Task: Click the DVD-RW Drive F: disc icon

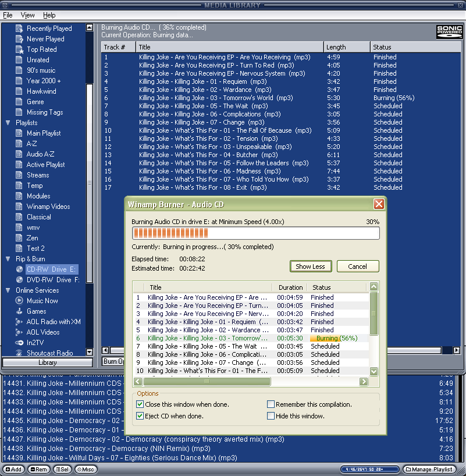Action: (19, 279)
